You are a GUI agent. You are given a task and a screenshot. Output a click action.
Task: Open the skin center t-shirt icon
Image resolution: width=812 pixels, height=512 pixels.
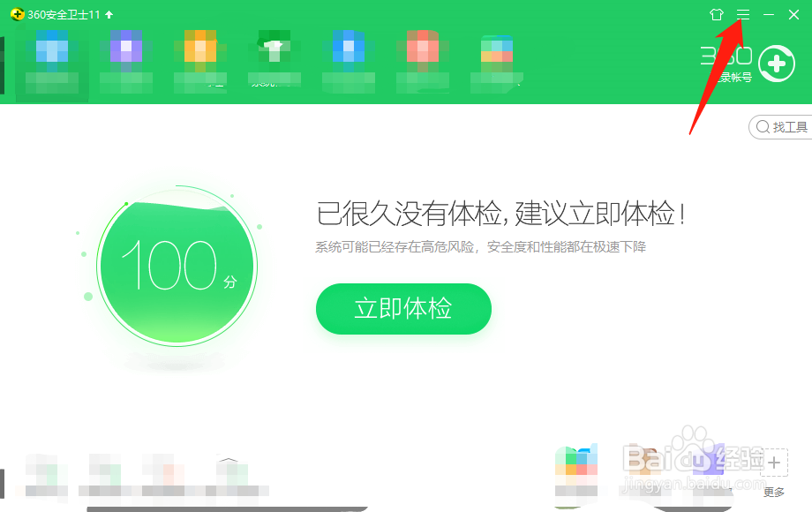coord(717,14)
